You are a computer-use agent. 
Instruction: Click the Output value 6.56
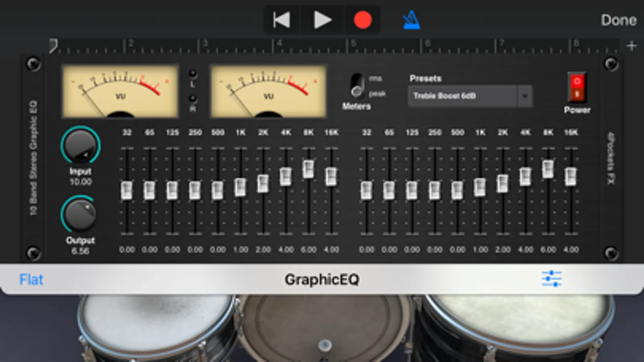[x=80, y=251]
